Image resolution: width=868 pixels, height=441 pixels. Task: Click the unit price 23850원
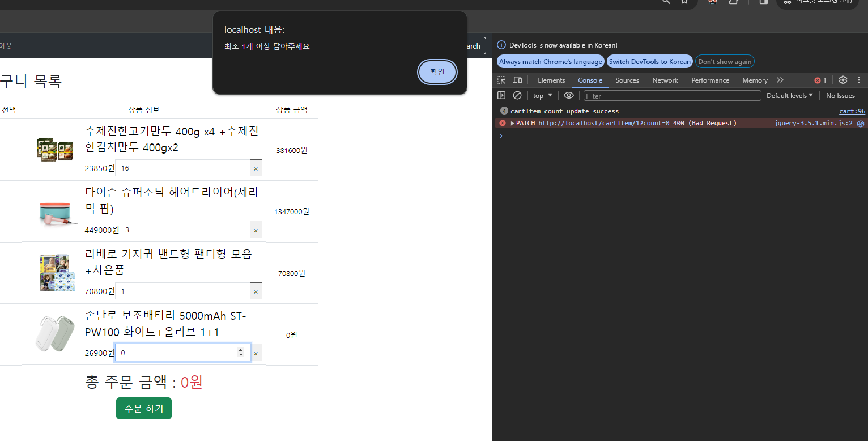(100, 168)
